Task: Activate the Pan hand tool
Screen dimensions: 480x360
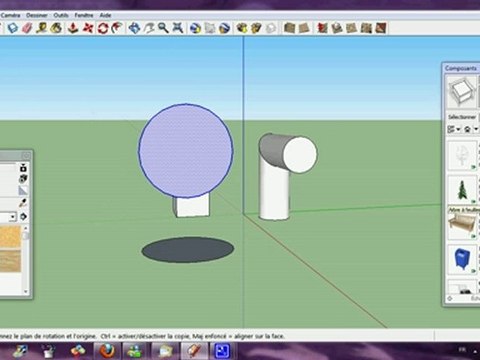Action: tap(149, 28)
